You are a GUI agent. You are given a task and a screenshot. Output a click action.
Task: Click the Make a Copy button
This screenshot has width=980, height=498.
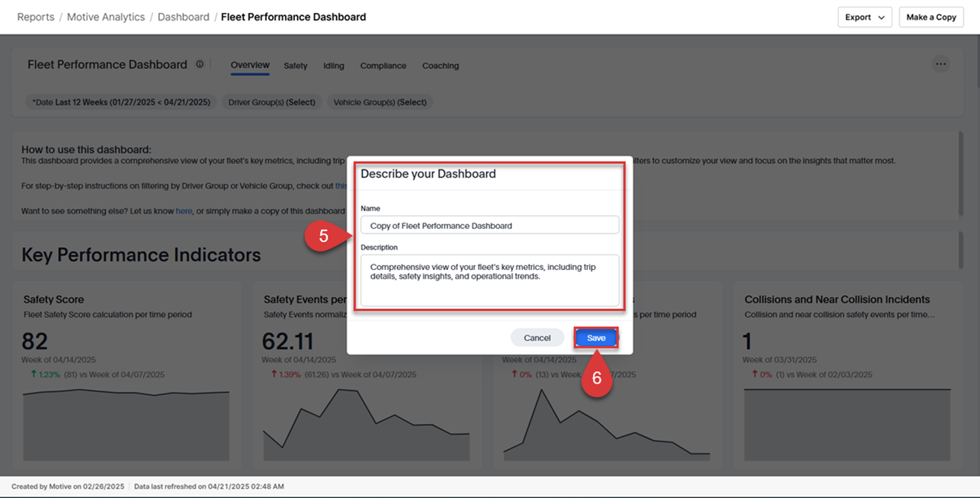[931, 17]
